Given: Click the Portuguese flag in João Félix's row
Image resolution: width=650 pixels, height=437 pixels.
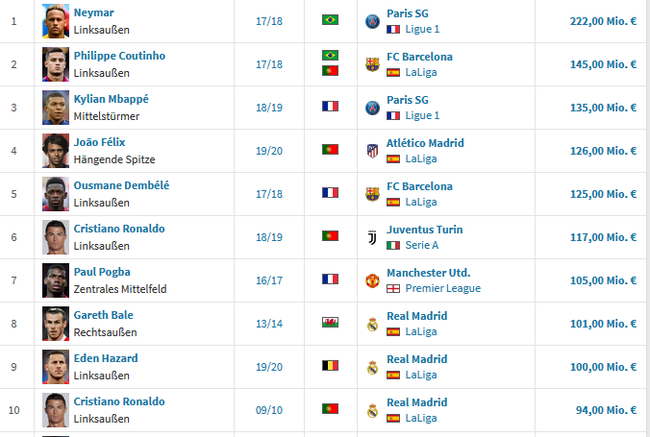Looking at the screenshot, I should [330, 149].
